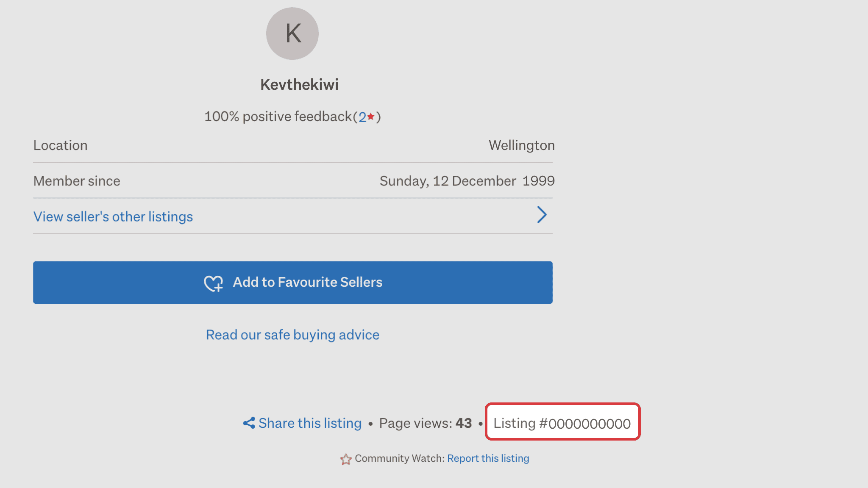
Task: Open the Kevthekiwi seller profile name
Action: 299,85
